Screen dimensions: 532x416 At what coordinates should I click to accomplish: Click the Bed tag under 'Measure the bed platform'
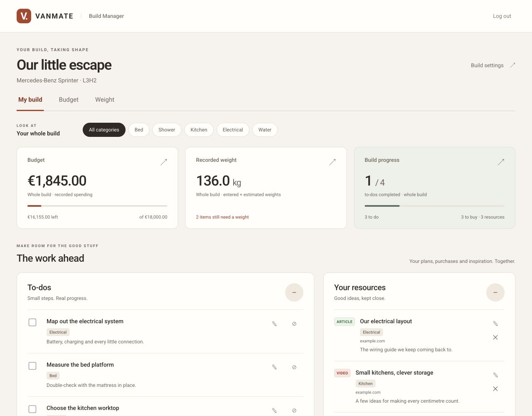point(53,376)
